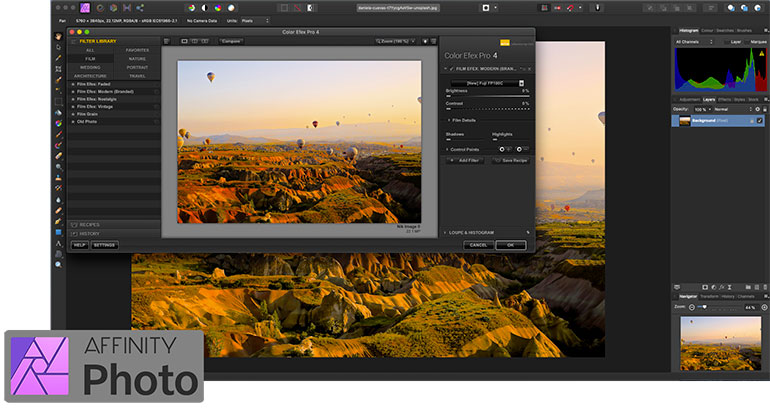Switch to the Effects panel tab
Viewport: 770px width, 408px height.
(x=722, y=99)
